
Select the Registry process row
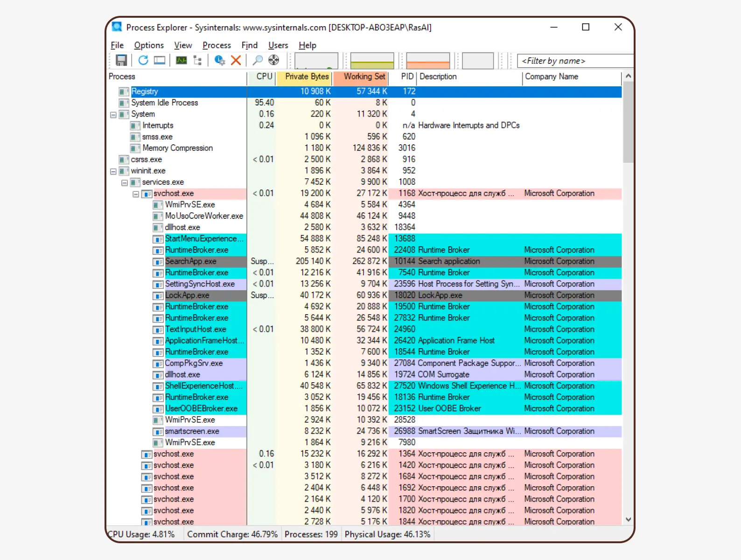(x=364, y=91)
